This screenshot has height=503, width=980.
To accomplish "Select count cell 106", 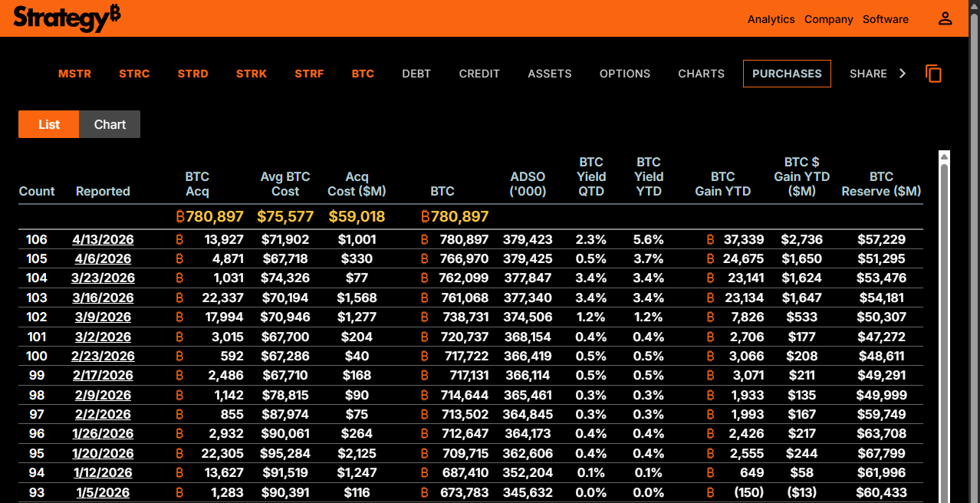I will coord(37,239).
